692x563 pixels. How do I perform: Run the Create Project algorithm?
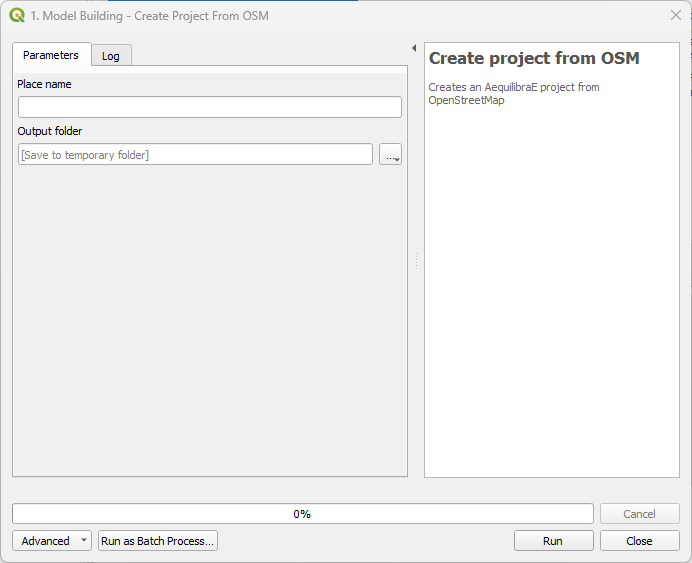coord(553,540)
